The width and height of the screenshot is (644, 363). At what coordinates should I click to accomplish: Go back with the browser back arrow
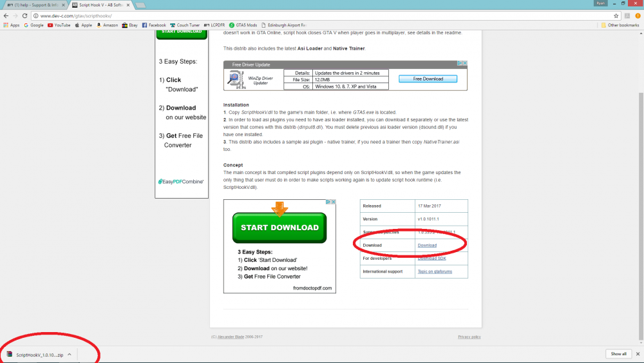(x=6, y=15)
